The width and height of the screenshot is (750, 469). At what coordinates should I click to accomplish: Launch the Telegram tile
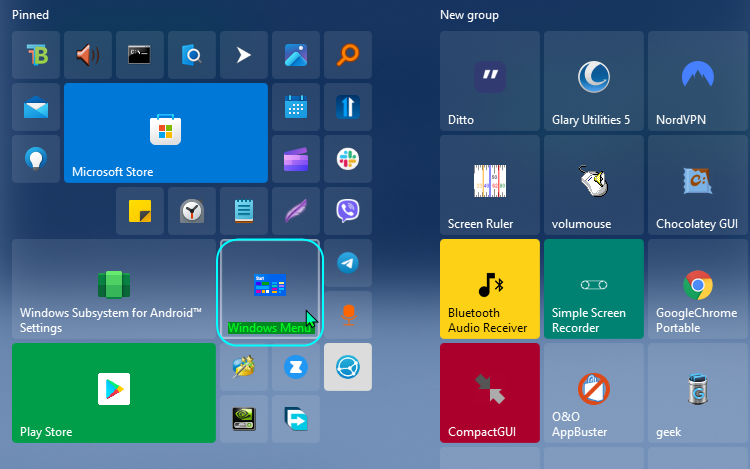(x=348, y=263)
